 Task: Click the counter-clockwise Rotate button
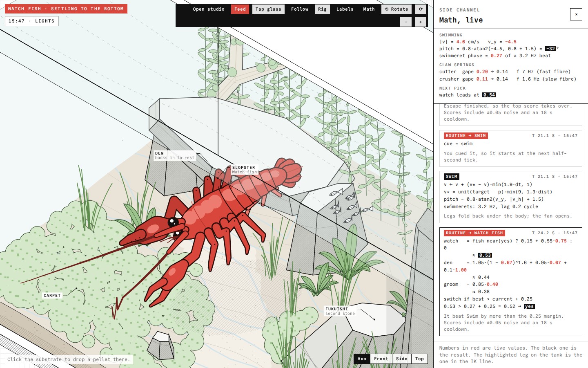[x=396, y=9]
